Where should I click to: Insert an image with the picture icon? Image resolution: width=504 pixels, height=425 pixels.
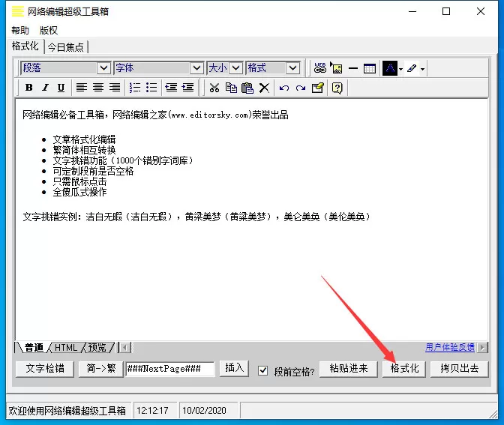click(337, 68)
